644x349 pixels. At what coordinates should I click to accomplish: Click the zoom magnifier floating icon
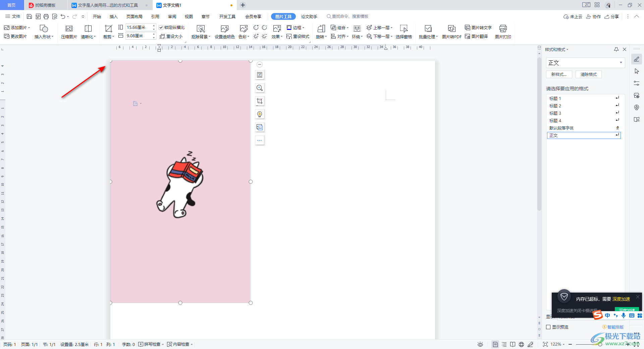260,88
